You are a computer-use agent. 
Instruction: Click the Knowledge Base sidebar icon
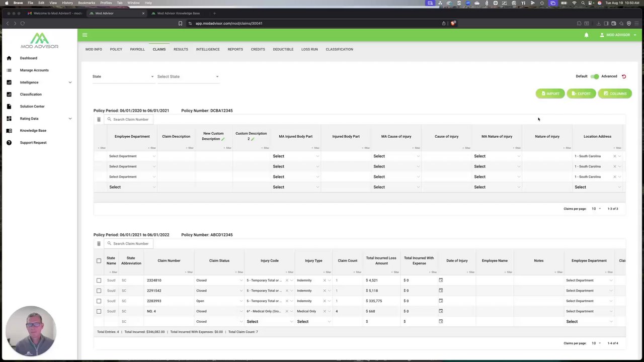(9, 131)
